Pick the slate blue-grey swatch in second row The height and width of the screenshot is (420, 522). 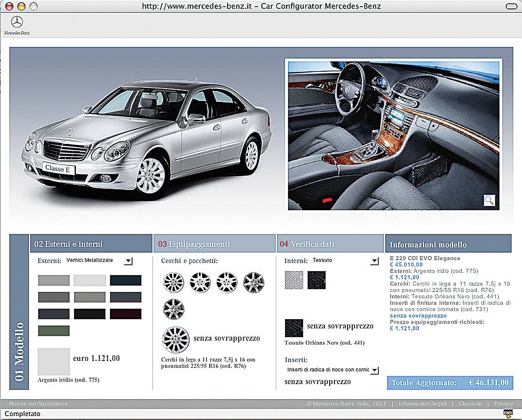126,297
